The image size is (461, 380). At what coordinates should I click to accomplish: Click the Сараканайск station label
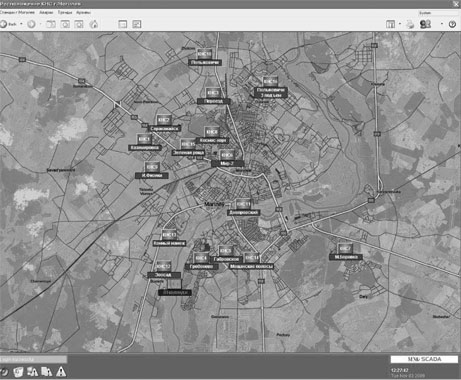point(165,128)
